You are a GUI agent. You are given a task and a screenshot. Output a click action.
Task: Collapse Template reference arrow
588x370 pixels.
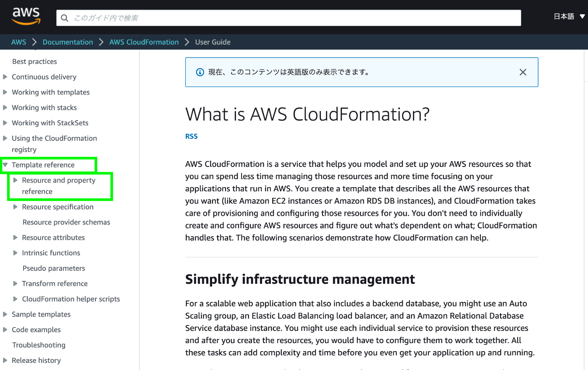pos(5,165)
